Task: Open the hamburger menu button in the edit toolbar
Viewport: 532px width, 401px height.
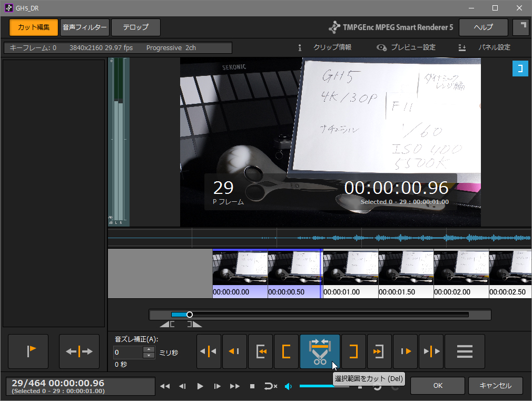Action: tap(465, 351)
